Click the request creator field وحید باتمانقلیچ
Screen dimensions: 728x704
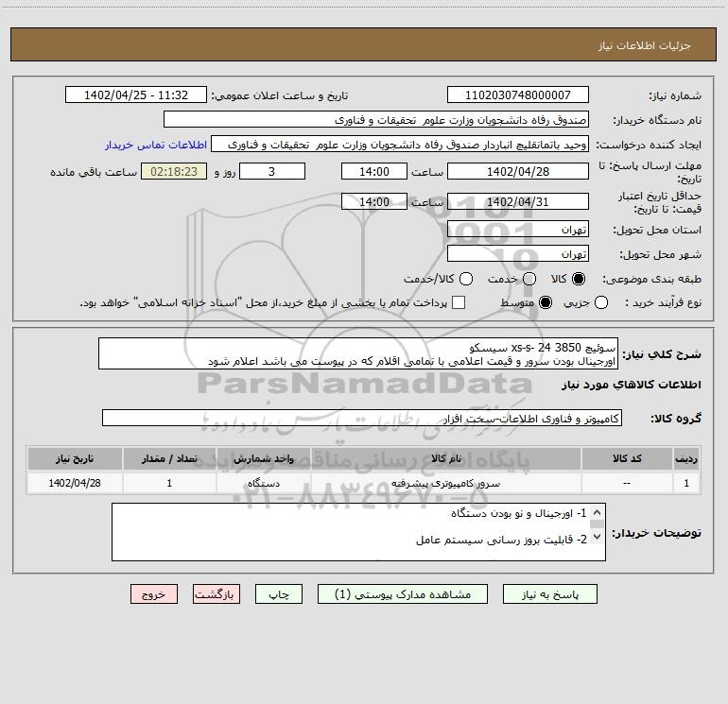[x=400, y=144]
